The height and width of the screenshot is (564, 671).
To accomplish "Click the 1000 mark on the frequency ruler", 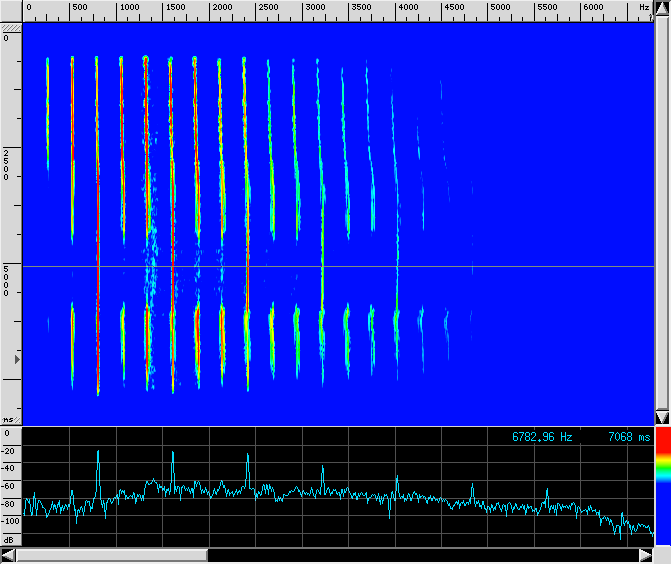I will (x=130, y=8).
